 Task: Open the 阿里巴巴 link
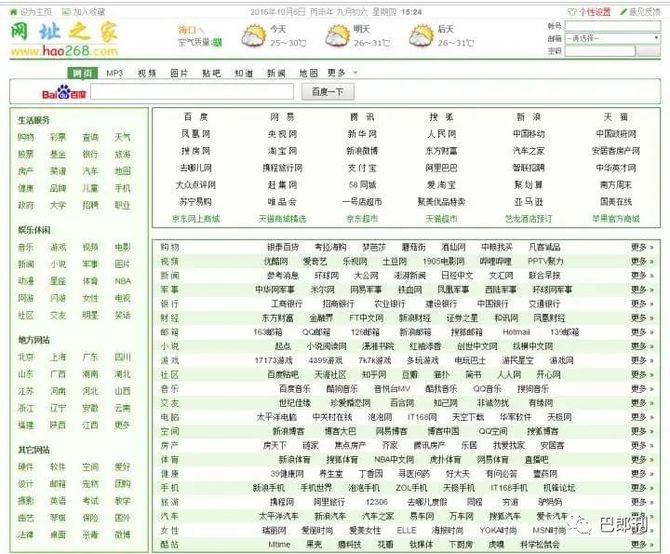(x=441, y=168)
